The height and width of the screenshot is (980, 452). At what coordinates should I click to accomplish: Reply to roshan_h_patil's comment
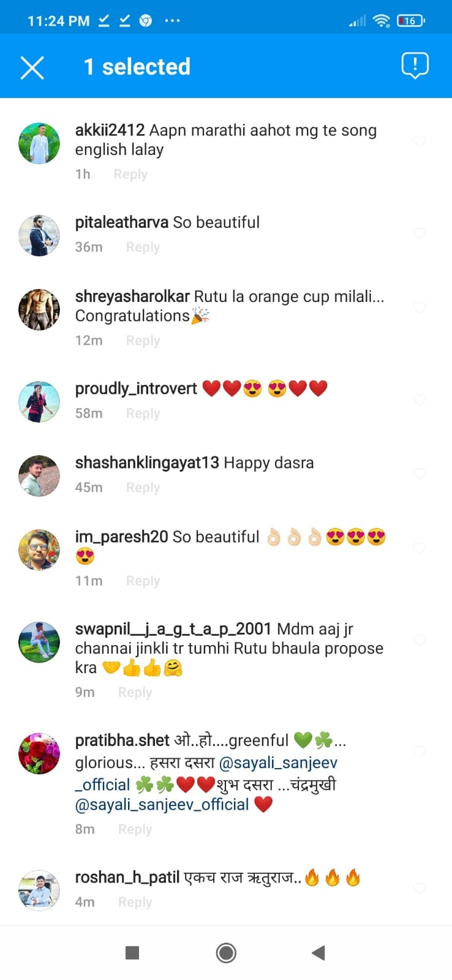point(135,902)
